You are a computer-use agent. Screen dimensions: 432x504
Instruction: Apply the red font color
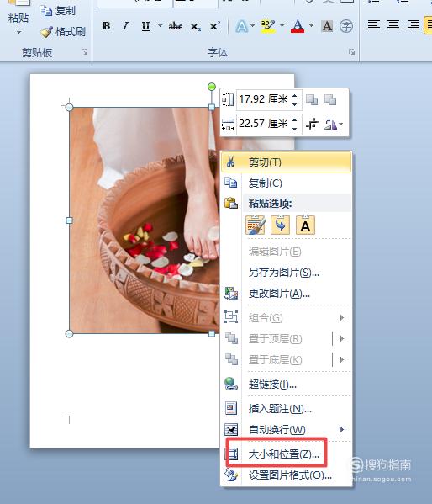click(298, 26)
